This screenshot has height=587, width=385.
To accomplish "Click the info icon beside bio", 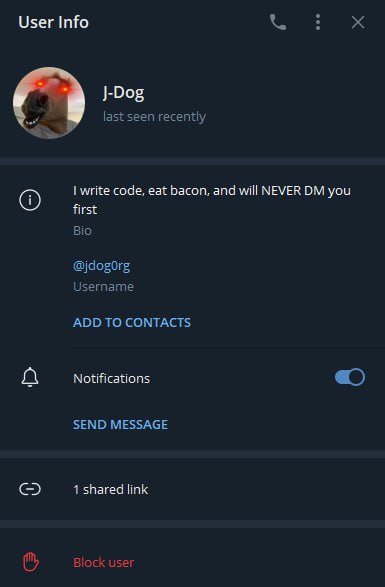I will point(30,200).
